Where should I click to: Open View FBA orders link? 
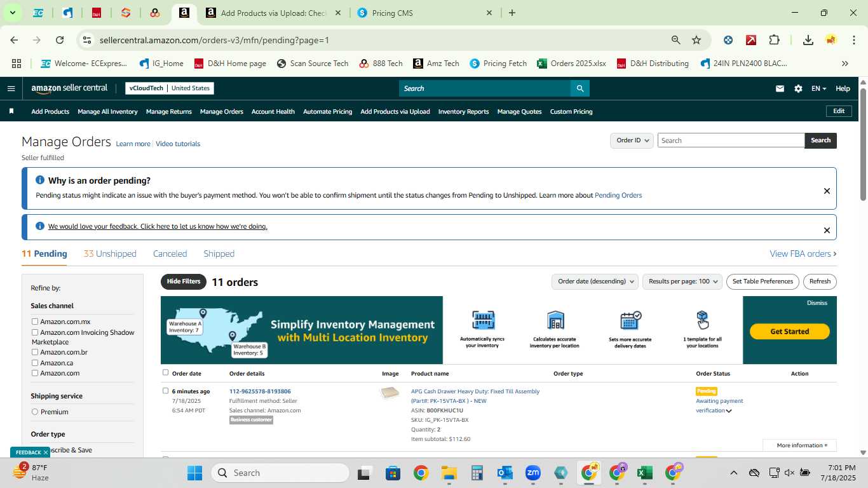click(x=803, y=254)
